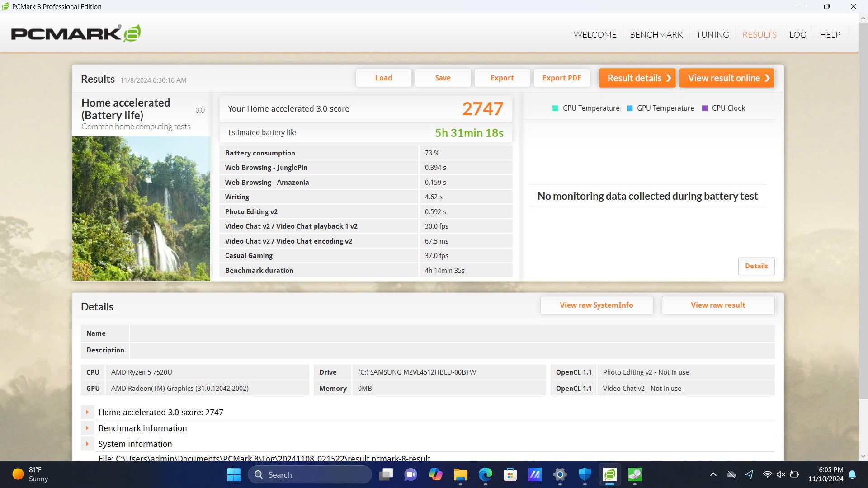This screenshot has width=868, height=488.
Task: Expand Benchmark information section
Action: pyautogui.click(x=87, y=428)
